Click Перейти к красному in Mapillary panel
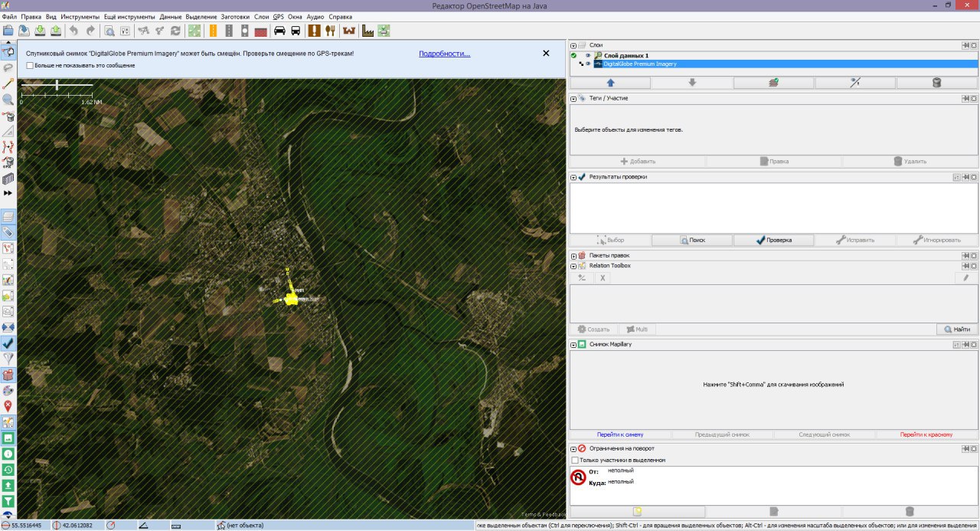980x531 pixels. (926, 434)
